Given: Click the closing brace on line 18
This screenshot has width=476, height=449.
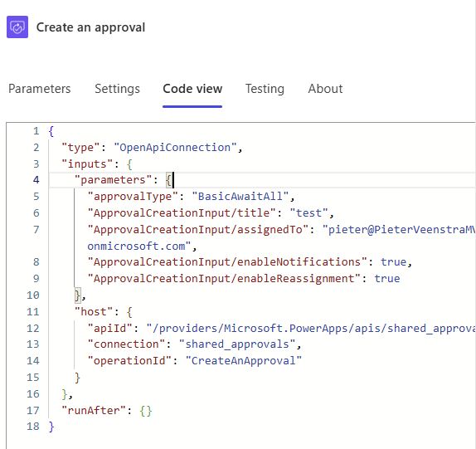Looking at the screenshot, I should tap(51, 427).
